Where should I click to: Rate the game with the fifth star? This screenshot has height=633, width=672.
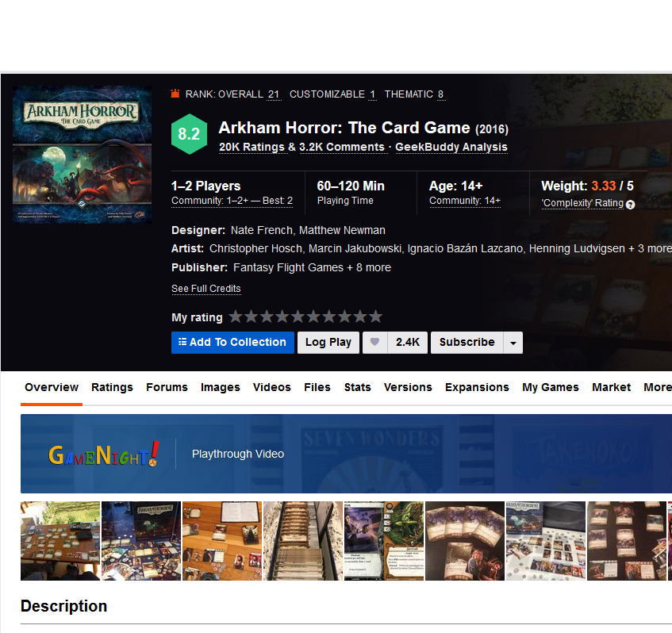298,316
